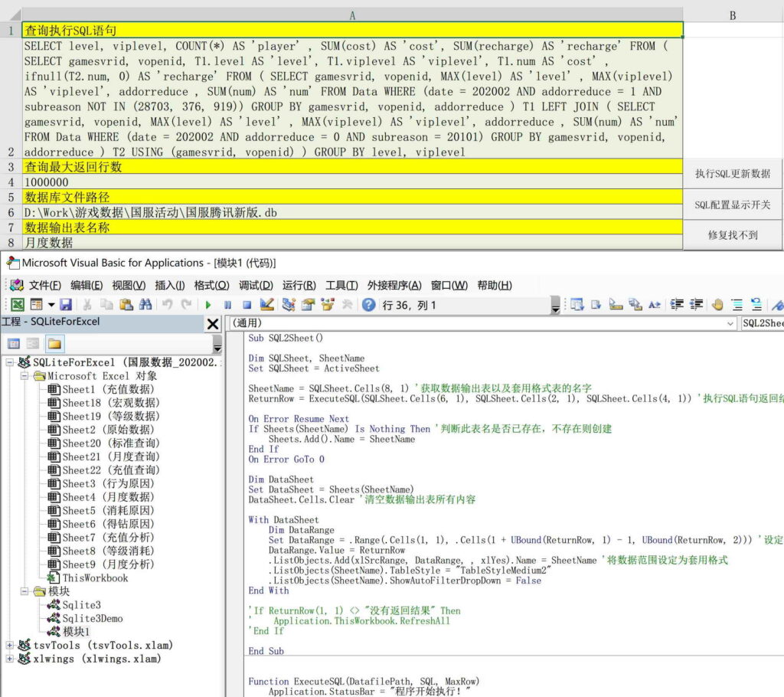Viewport: 784px width, 697px height.
Task: Click View Code in the project panel
Action: coord(15,343)
